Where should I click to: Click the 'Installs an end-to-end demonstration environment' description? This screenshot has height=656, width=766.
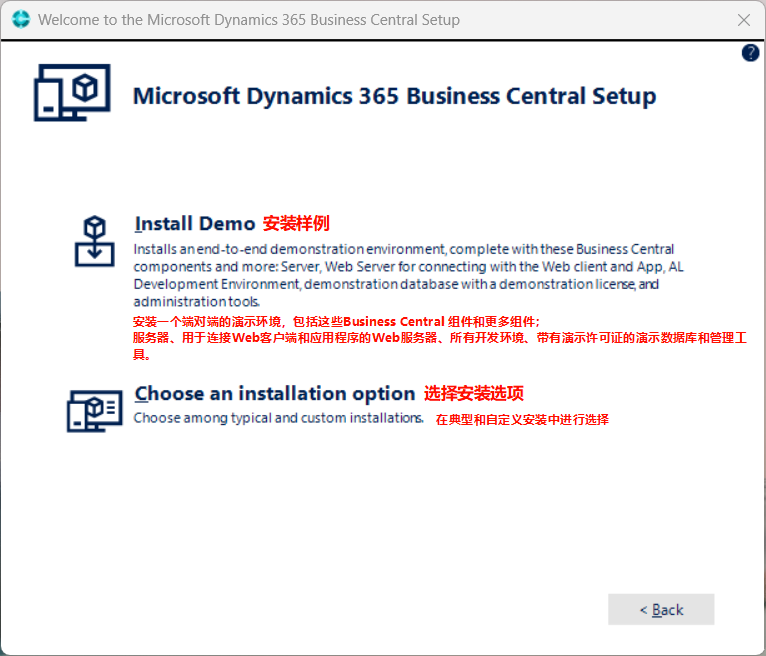point(408,275)
